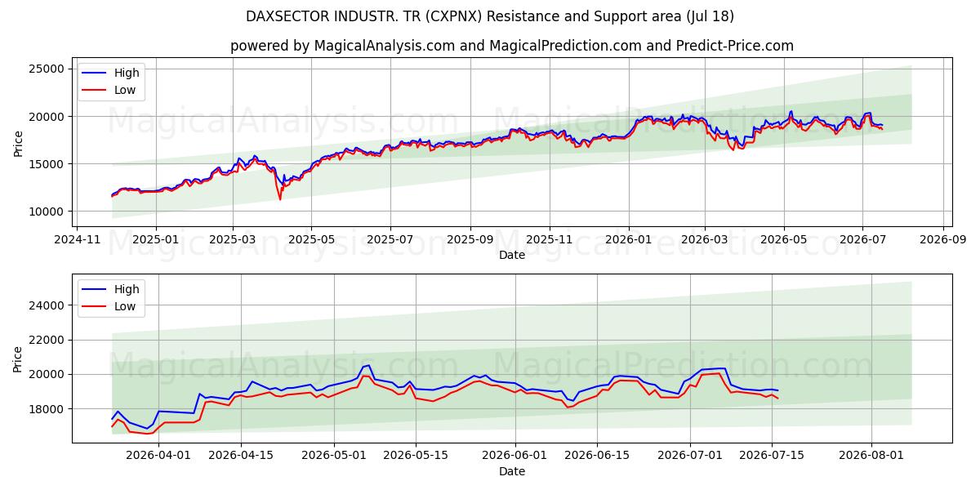Click the 'Price' axis label of top chart
980x490 pixels.
[x=19, y=143]
